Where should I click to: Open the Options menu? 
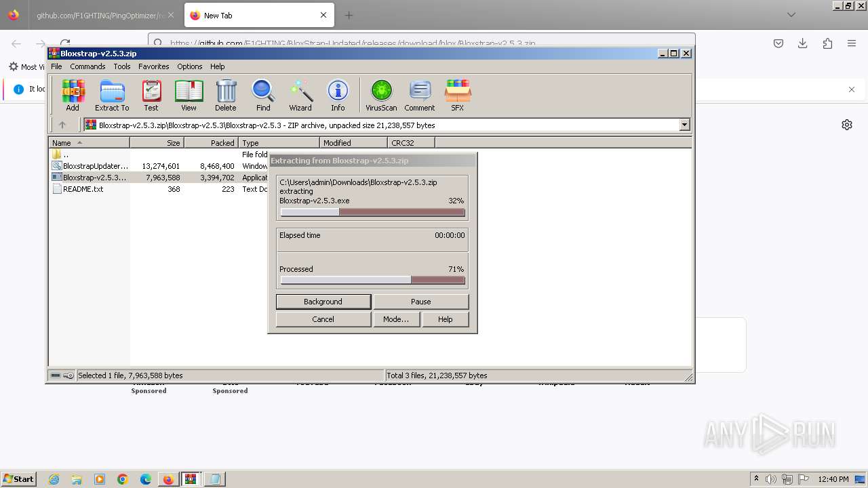pos(190,66)
